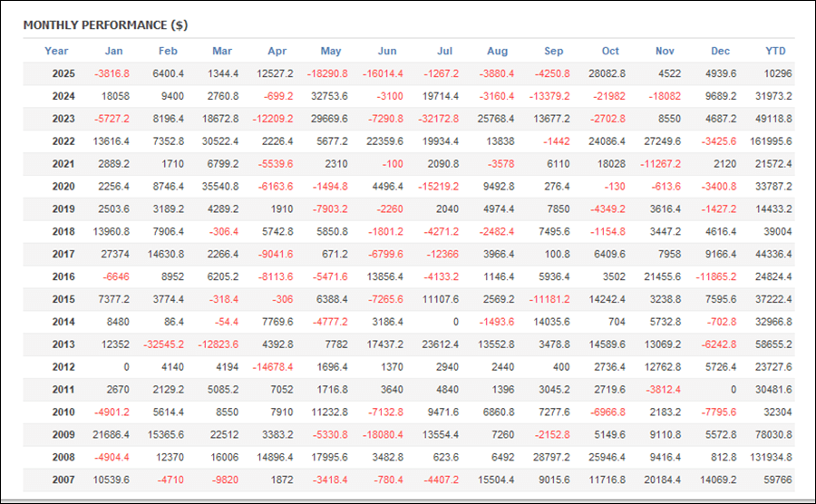Select the May column header
Viewport: 816px width, 504px height.
click(331, 51)
